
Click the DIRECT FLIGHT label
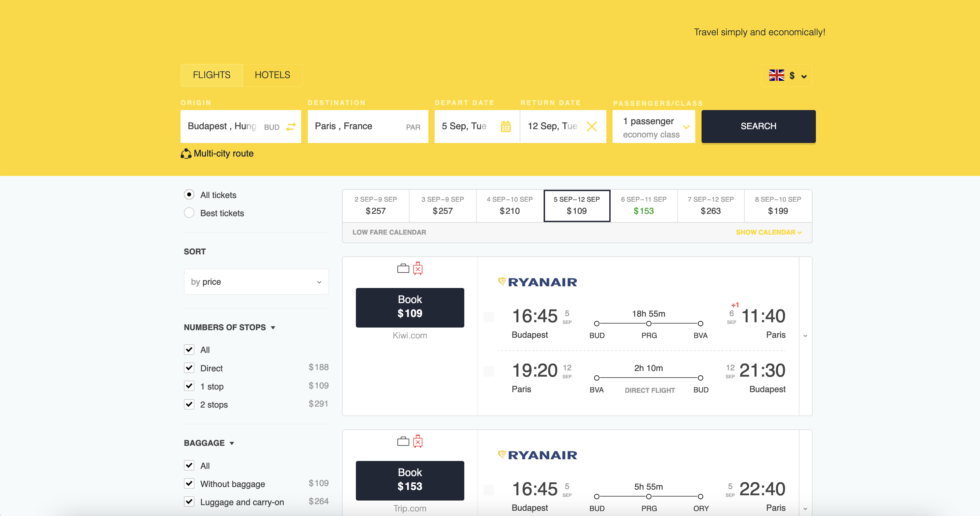pos(650,390)
